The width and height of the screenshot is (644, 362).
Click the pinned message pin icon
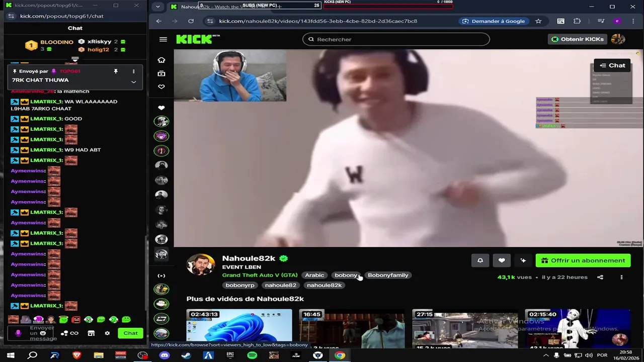coord(116,71)
